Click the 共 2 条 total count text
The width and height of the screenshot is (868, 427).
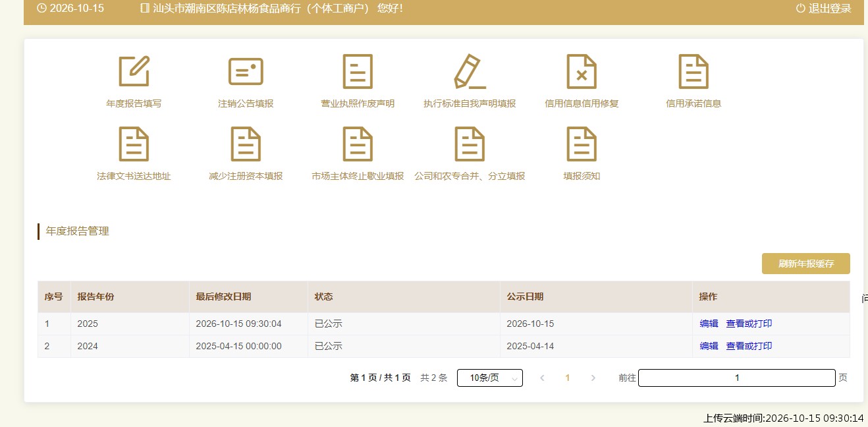point(434,378)
